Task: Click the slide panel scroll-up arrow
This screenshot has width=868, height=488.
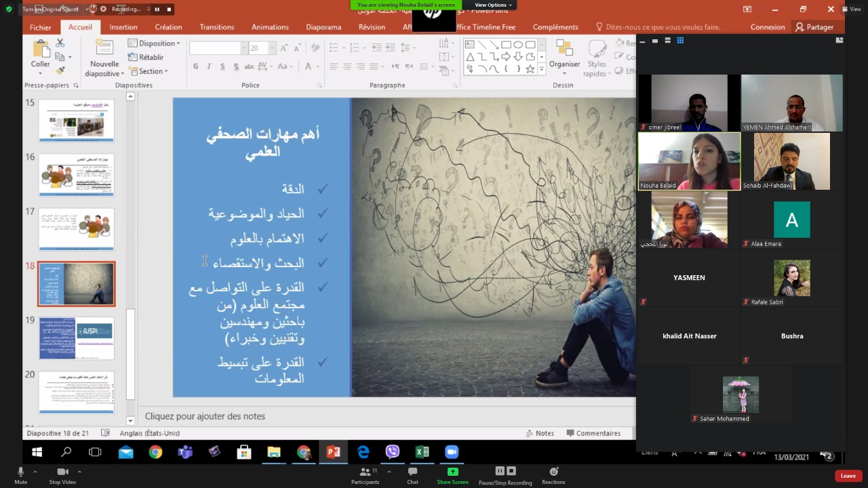Action: [130, 97]
